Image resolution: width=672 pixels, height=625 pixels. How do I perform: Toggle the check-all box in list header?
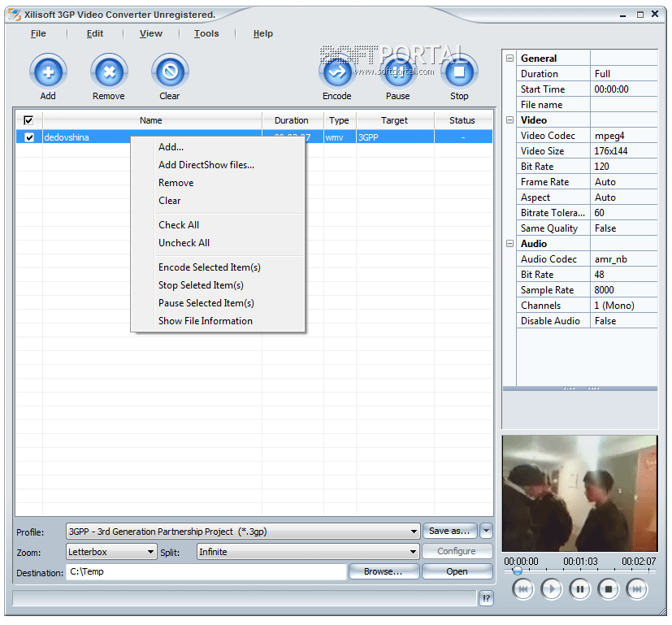click(28, 120)
